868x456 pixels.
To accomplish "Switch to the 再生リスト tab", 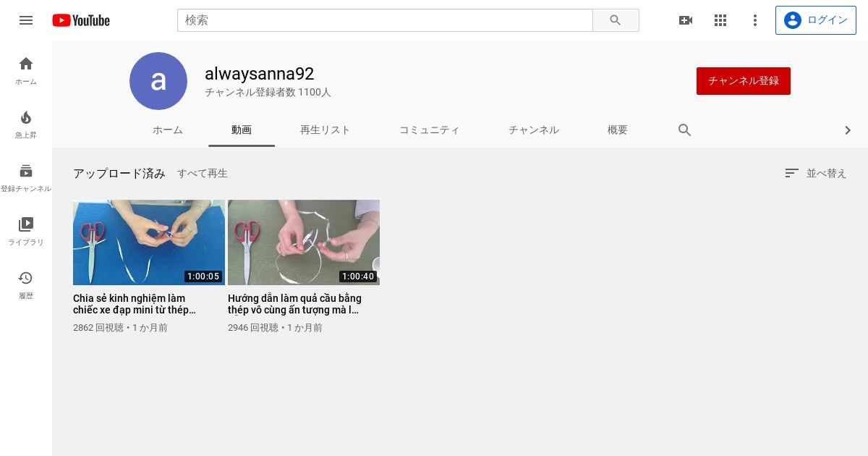I will point(325,130).
